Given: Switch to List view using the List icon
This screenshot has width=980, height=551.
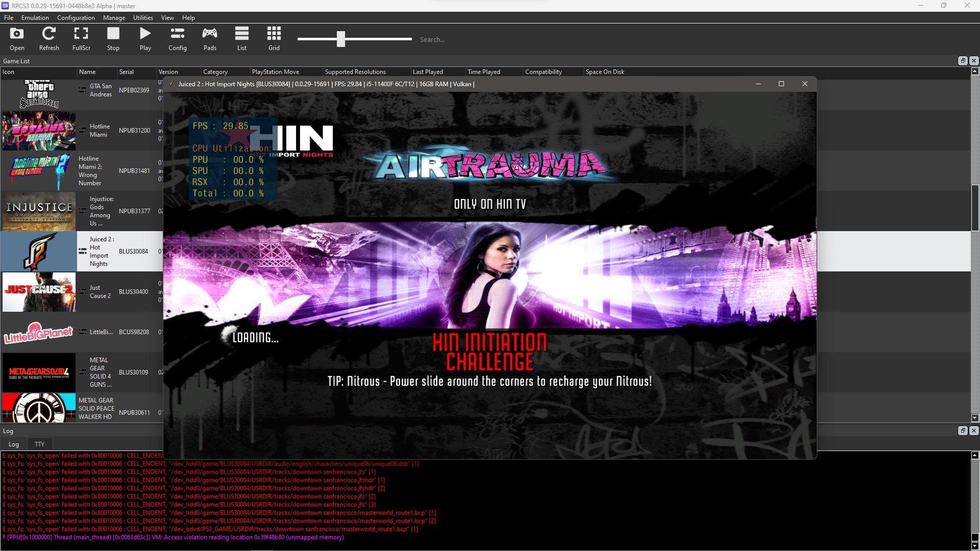Looking at the screenshot, I should click(241, 38).
